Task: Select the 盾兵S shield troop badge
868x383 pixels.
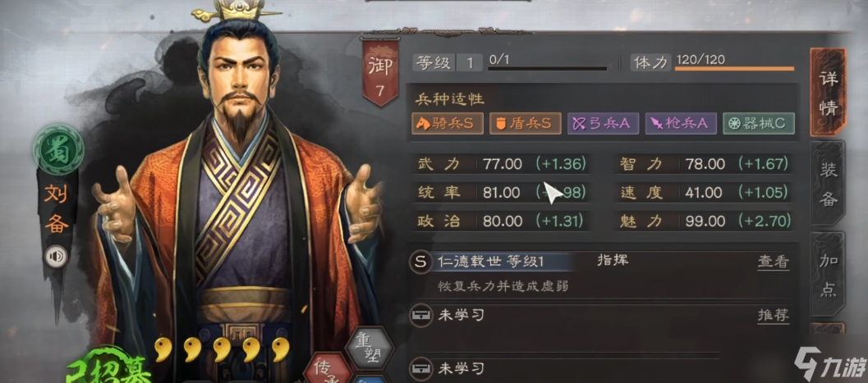Action: click(x=526, y=124)
